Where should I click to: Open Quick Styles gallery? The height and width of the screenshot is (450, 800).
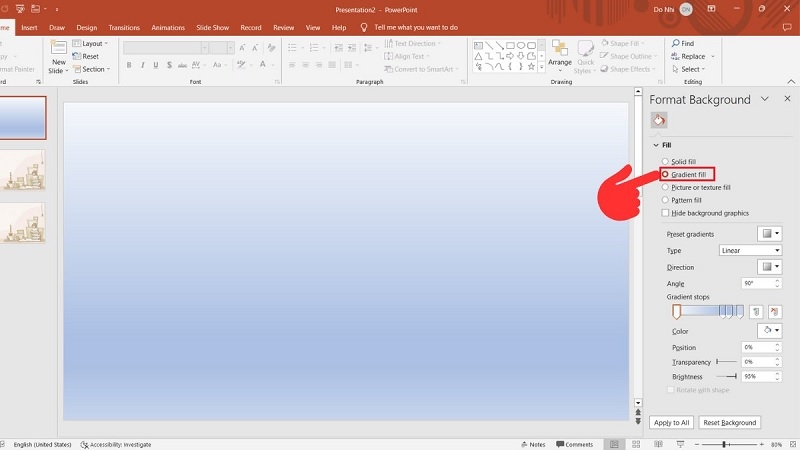(585, 57)
